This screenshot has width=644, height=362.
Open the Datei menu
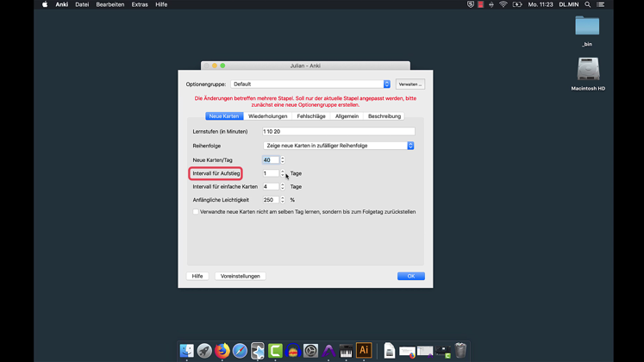tap(82, 4)
